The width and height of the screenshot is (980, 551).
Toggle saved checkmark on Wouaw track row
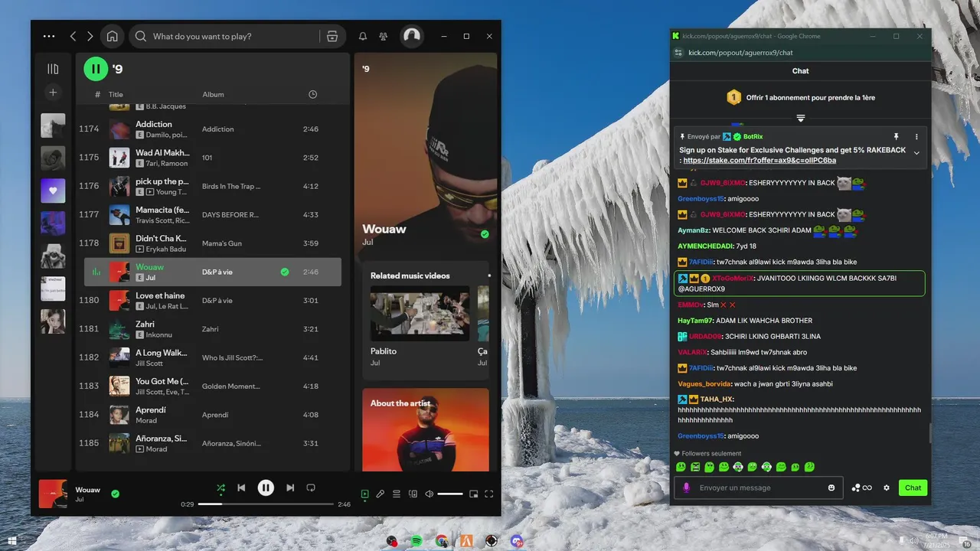click(x=285, y=272)
